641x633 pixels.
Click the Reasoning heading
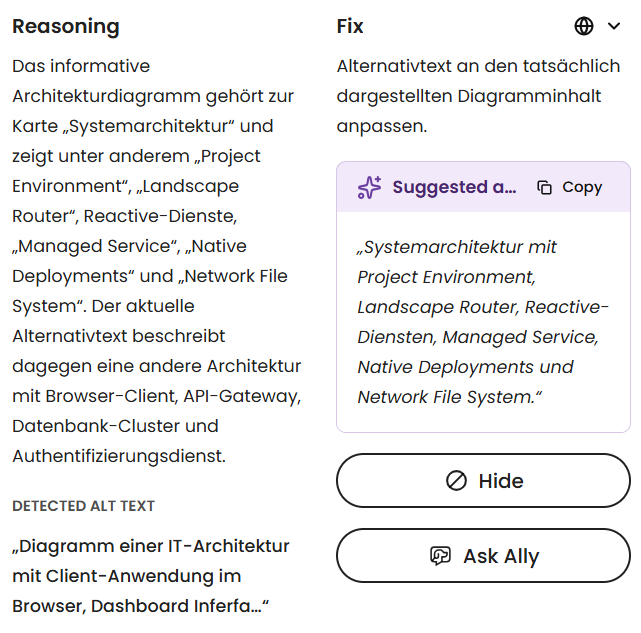point(66,27)
